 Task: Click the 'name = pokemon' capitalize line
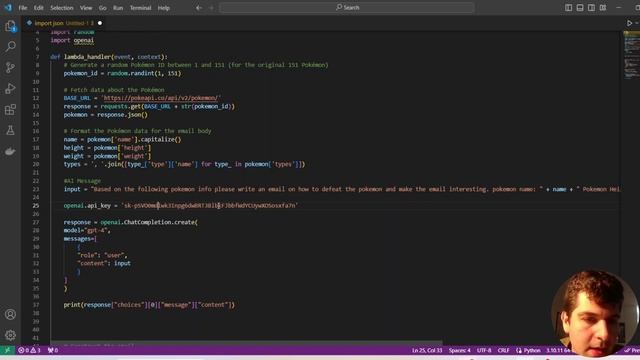pyautogui.click(x=122, y=140)
